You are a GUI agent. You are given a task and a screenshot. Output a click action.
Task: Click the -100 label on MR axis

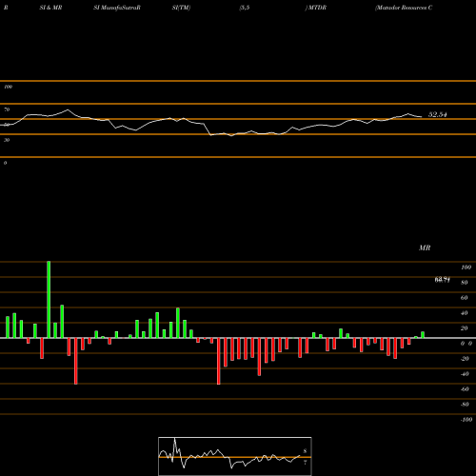click(x=466, y=420)
